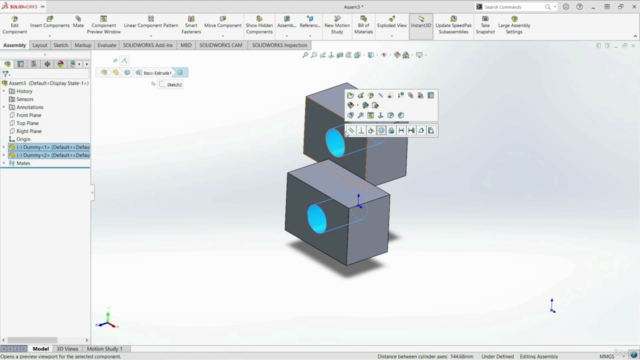Viewport: 640px width, 360px height.
Task: Open the Motion Study 1 tab
Action: (104, 349)
